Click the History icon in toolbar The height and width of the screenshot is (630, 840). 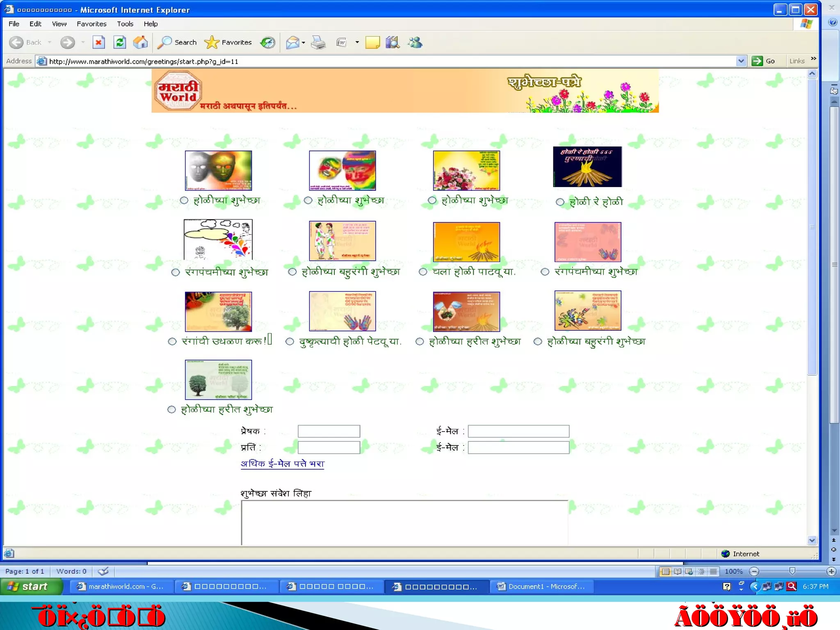pos(268,42)
